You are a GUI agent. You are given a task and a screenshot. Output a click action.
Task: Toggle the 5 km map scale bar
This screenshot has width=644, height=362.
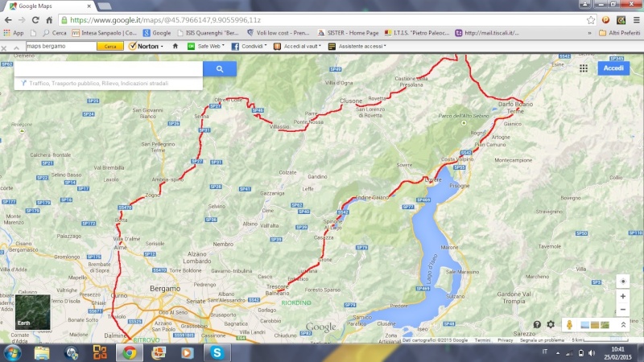click(x=600, y=340)
